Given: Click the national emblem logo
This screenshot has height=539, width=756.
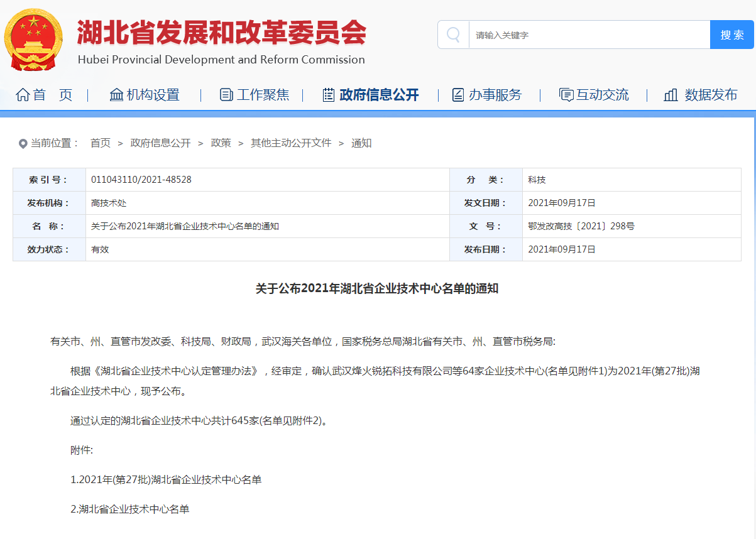Looking at the screenshot, I should (x=34, y=39).
